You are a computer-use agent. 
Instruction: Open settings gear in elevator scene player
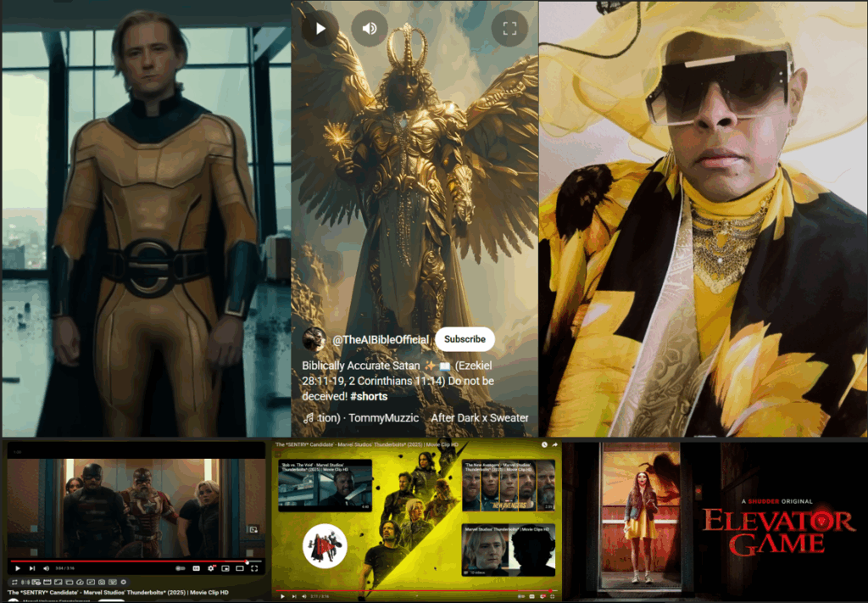(x=210, y=568)
